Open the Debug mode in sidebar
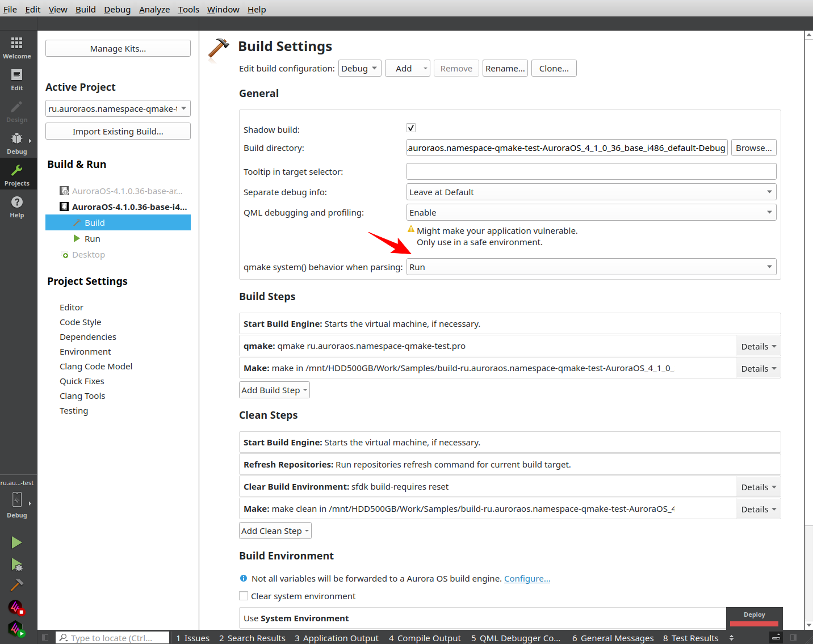This screenshot has width=813, height=644. [17, 143]
